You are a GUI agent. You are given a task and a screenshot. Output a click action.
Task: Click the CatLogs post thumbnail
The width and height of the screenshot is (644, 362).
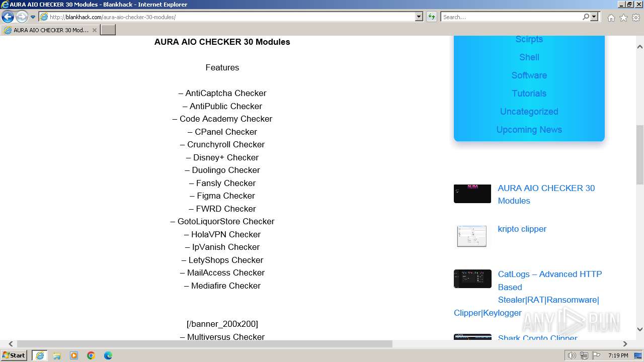point(472,279)
